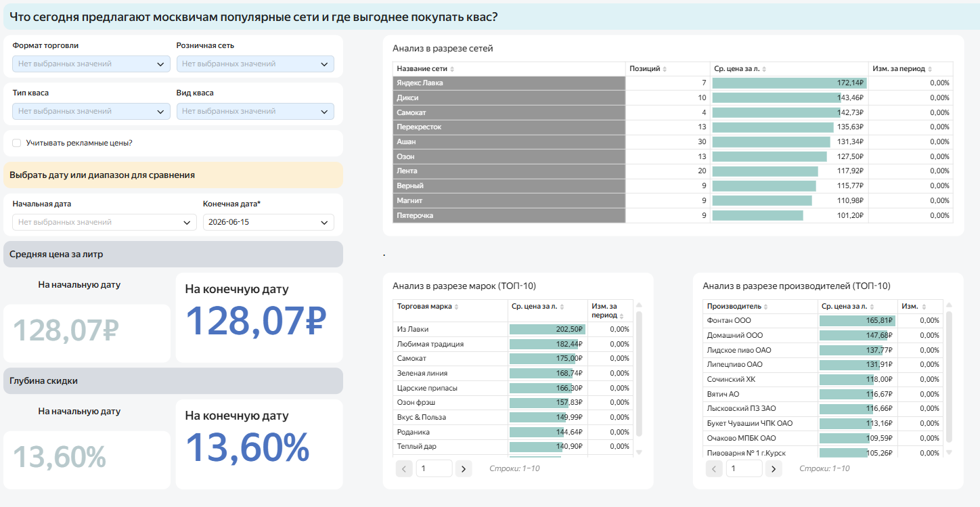
Task: Click the 172,14₽ price cell
Action: (x=789, y=83)
